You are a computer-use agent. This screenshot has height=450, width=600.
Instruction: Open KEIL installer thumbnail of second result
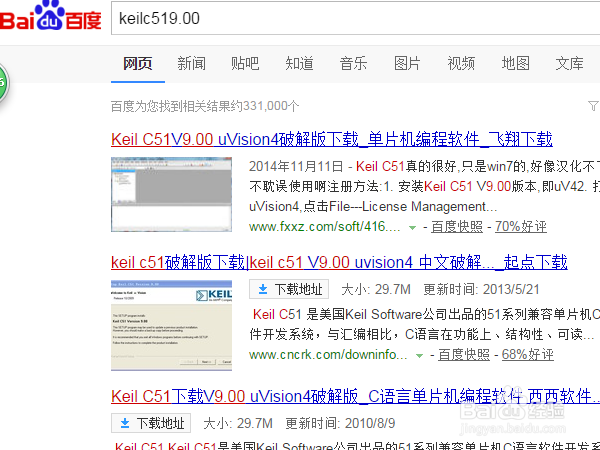click(x=171, y=325)
